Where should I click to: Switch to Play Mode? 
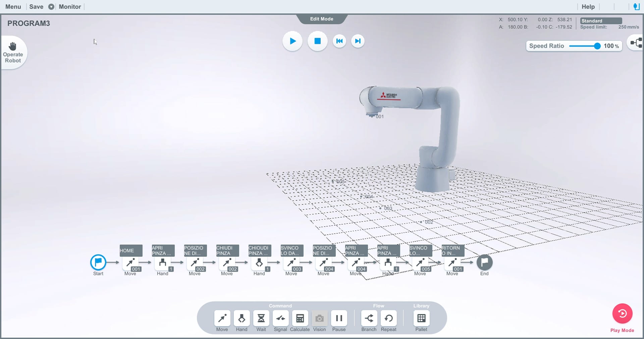pos(622,314)
